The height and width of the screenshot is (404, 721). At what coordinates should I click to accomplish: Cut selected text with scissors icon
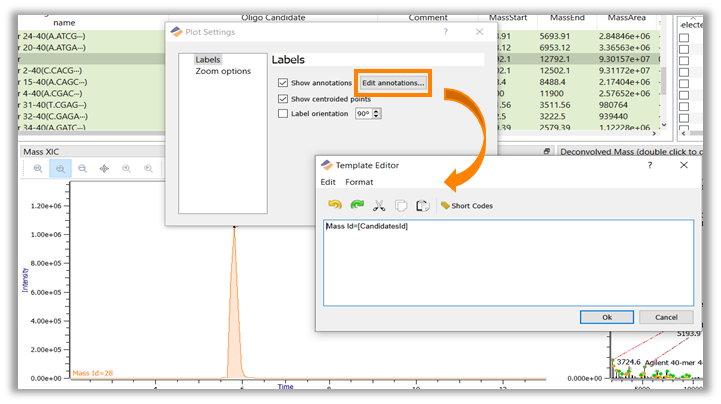379,205
